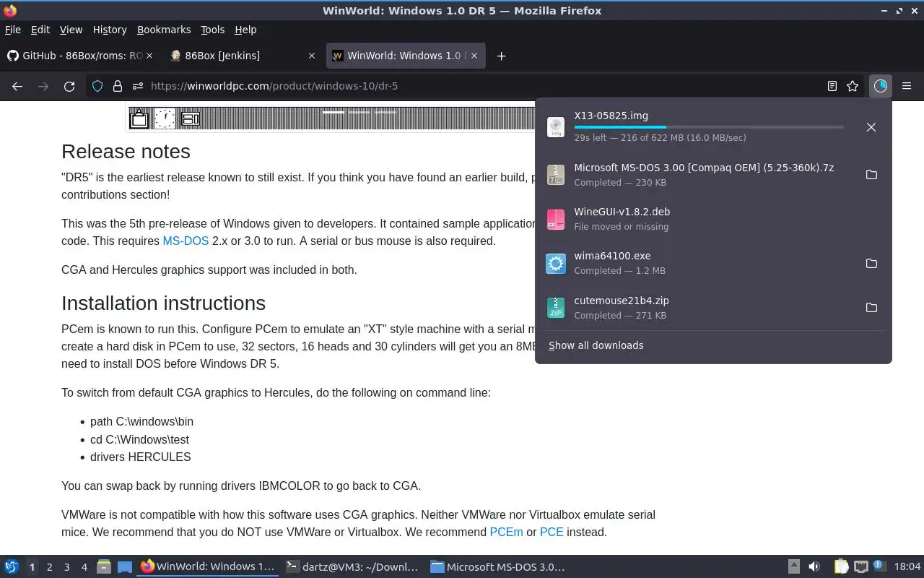Click the WineGUI deb package icon
This screenshot has width=924, height=578.
point(556,219)
